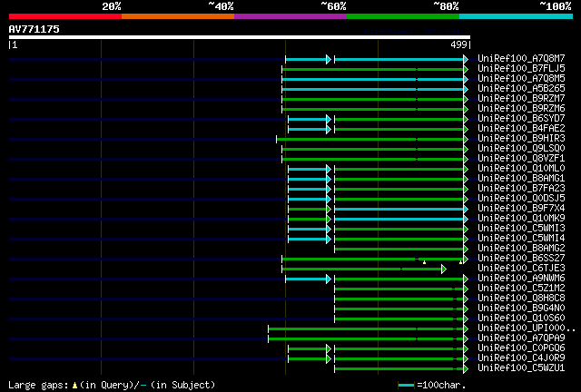The height and width of the screenshot is (392, 581).
Task: Open the UniRef100_B6SYD7 hit
Action: point(521,119)
